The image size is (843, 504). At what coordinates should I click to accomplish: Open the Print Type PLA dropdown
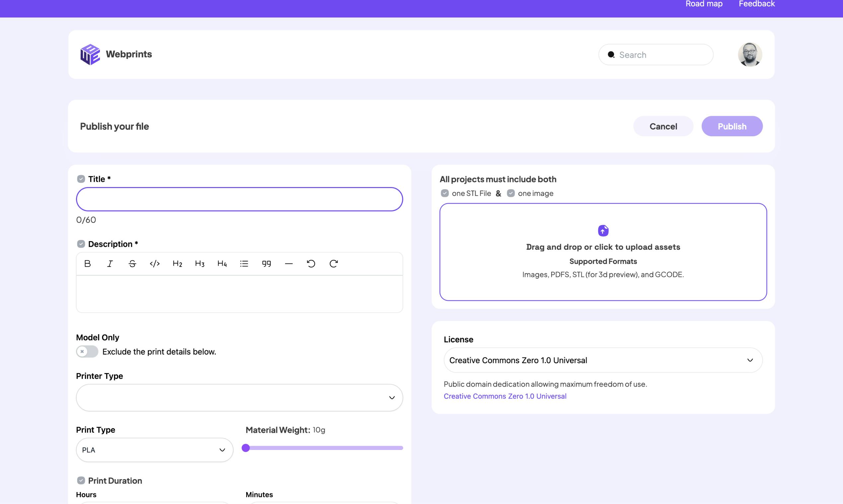point(155,450)
